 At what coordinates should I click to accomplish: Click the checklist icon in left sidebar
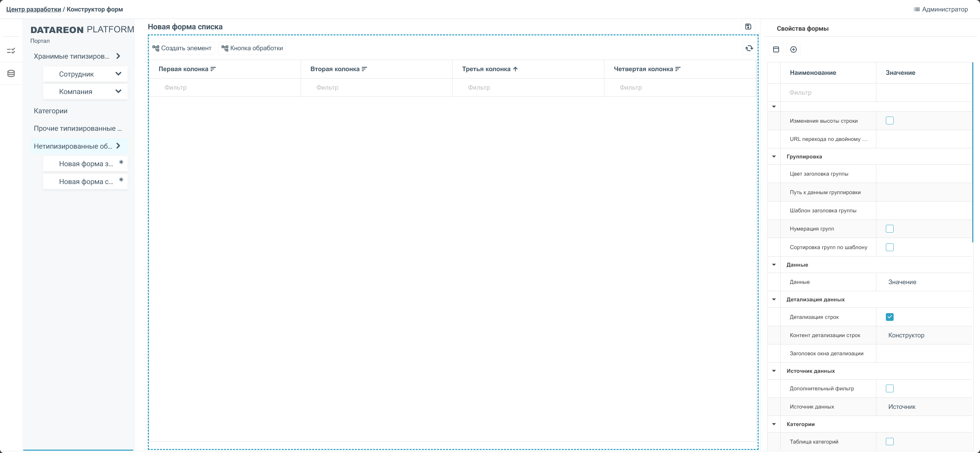point(11,51)
